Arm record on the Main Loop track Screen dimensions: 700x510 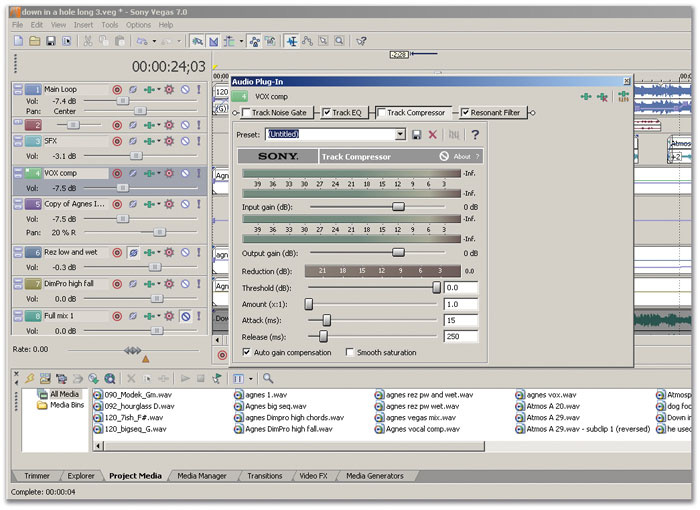(x=117, y=89)
